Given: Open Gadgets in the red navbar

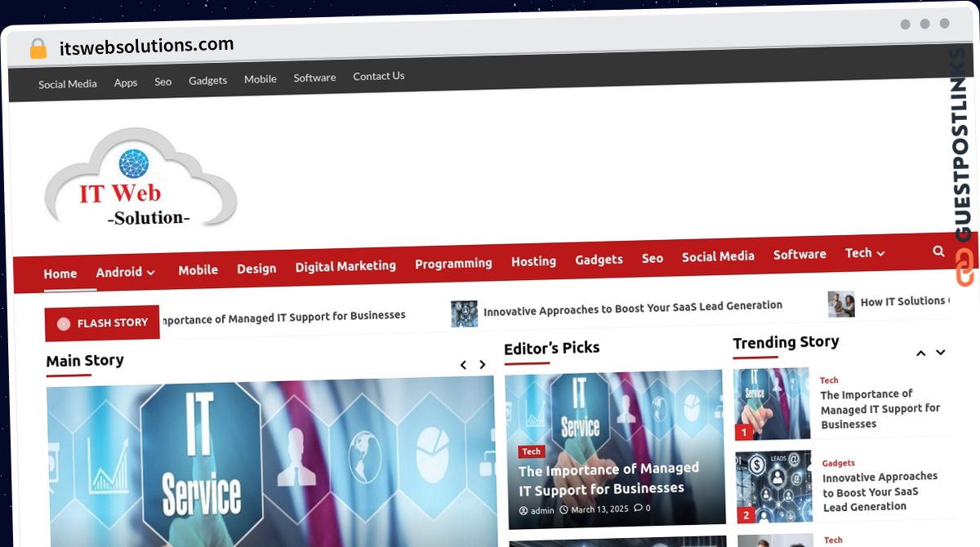Looking at the screenshot, I should coord(599,260).
